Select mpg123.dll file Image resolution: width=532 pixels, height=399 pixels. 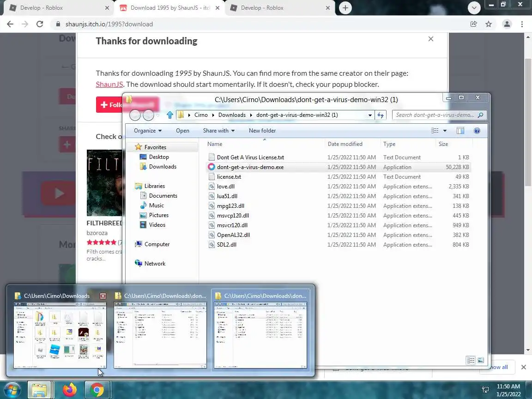click(x=230, y=206)
